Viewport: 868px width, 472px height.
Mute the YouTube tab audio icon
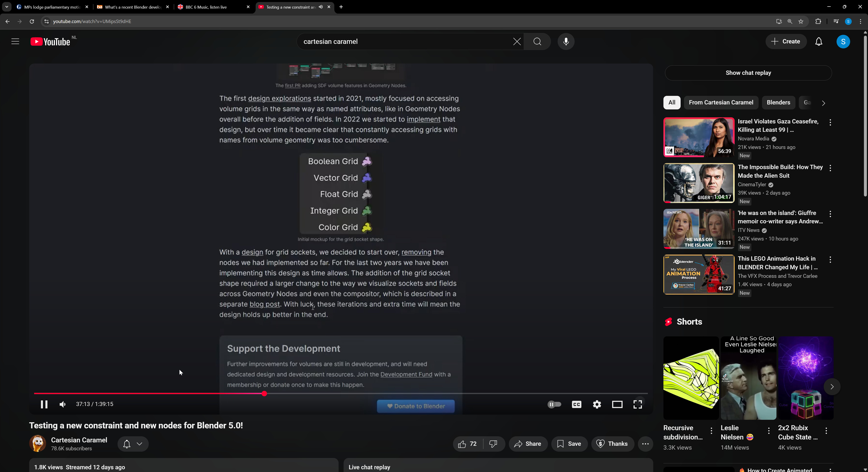pyautogui.click(x=321, y=7)
